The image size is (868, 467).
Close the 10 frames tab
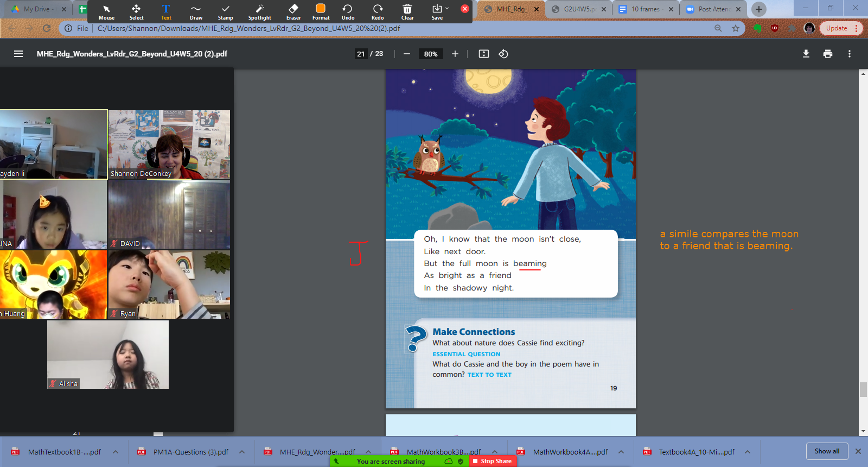click(671, 9)
